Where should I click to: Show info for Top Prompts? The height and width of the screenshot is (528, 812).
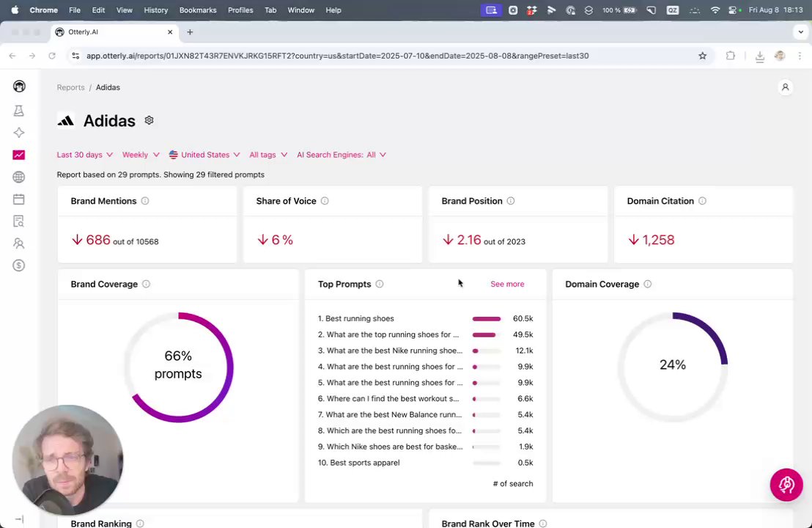point(380,284)
